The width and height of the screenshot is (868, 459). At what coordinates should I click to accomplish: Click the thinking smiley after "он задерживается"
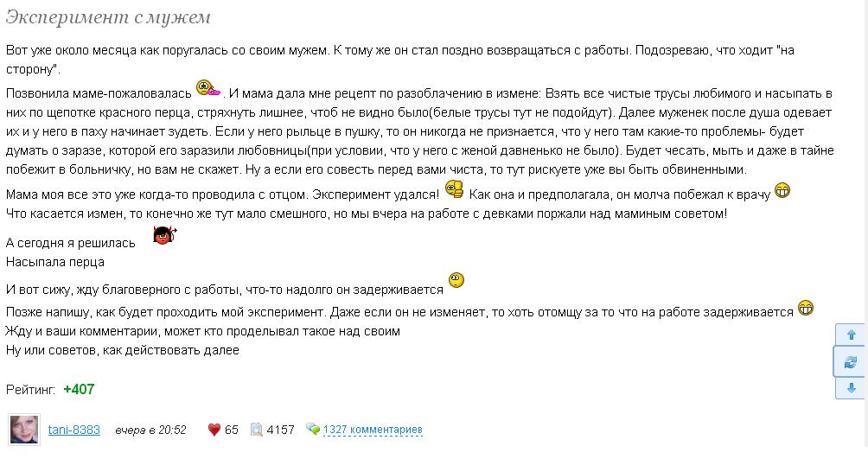point(456,280)
